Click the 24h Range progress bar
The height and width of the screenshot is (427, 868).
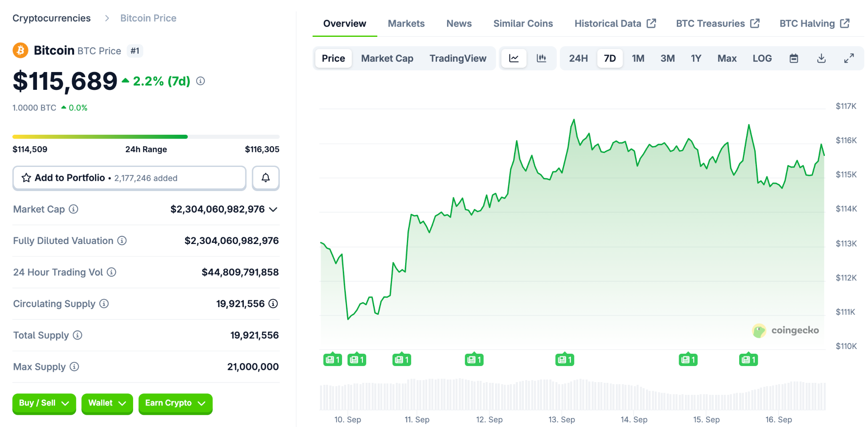(x=146, y=137)
